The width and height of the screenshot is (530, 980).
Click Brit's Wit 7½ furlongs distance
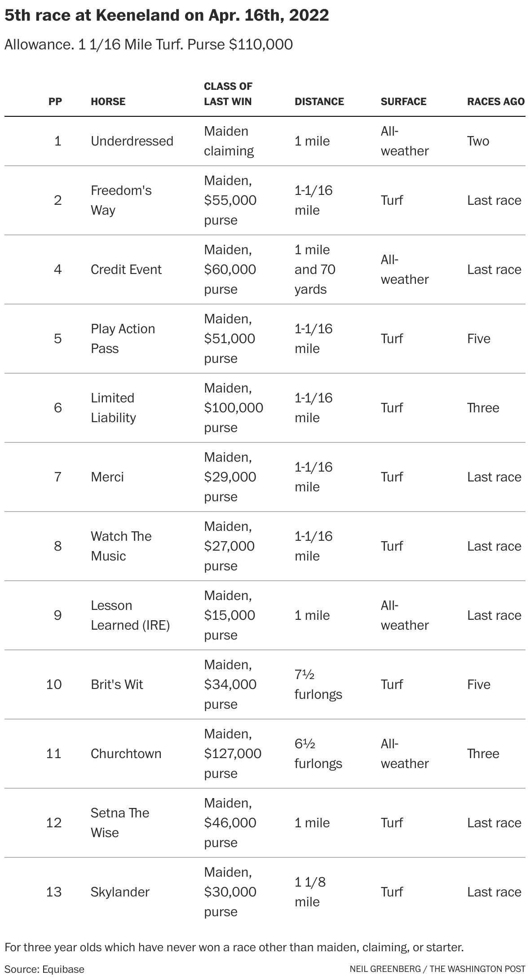(318, 684)
